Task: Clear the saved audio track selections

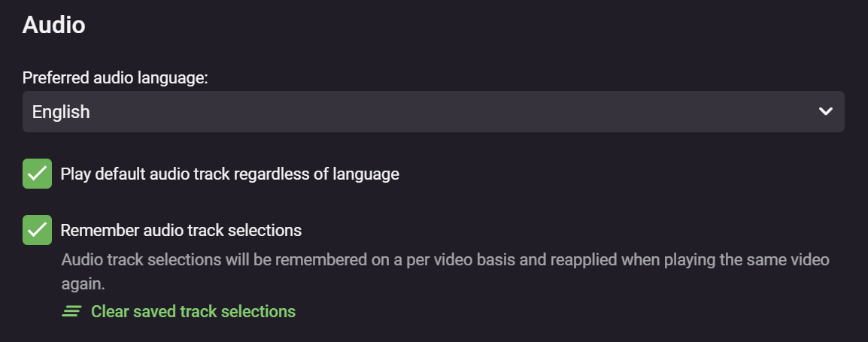Action: click(x=193, y=311)
